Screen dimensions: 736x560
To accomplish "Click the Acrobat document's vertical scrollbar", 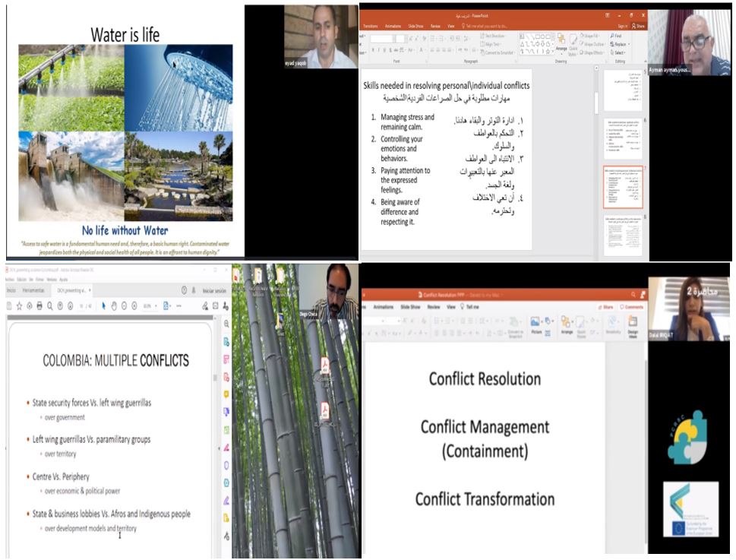I will [x=215, y=378].
